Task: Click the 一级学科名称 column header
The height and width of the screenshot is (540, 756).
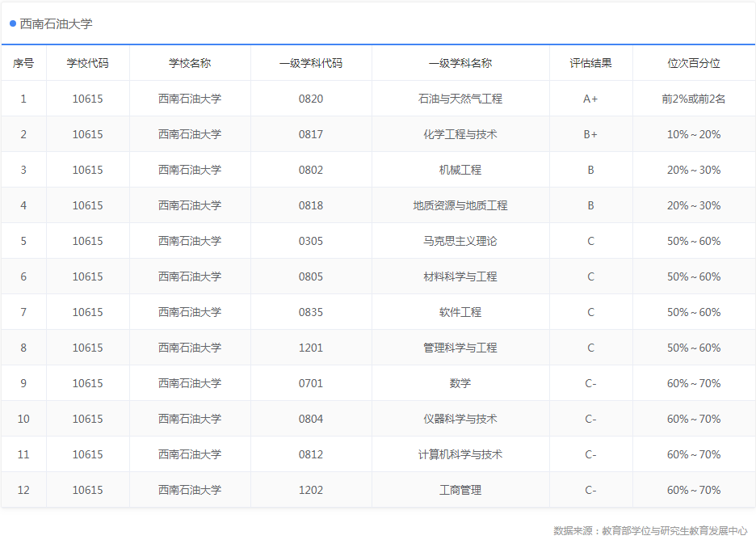Action: 460,62
